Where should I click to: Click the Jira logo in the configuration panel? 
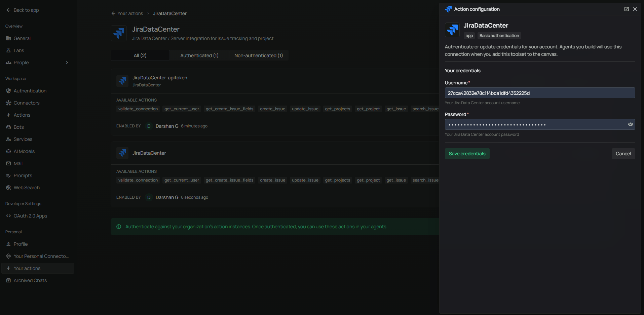click(452, 30)
